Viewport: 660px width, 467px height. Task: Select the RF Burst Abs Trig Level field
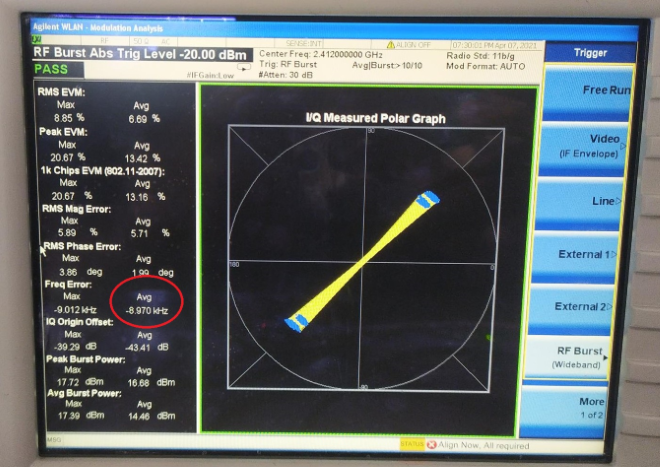click(137, 52)
